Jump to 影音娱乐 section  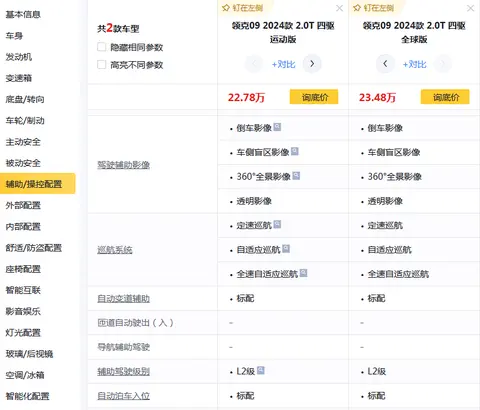(23, 311)
